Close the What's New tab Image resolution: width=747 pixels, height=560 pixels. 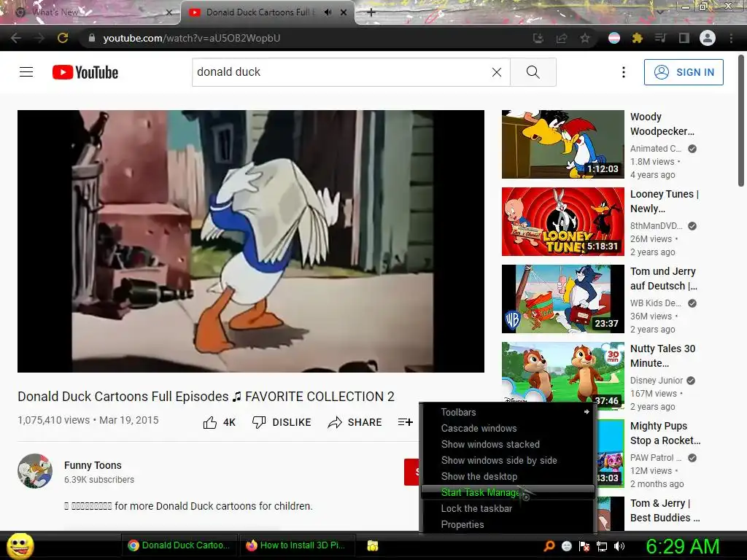(x=169, y=13)
